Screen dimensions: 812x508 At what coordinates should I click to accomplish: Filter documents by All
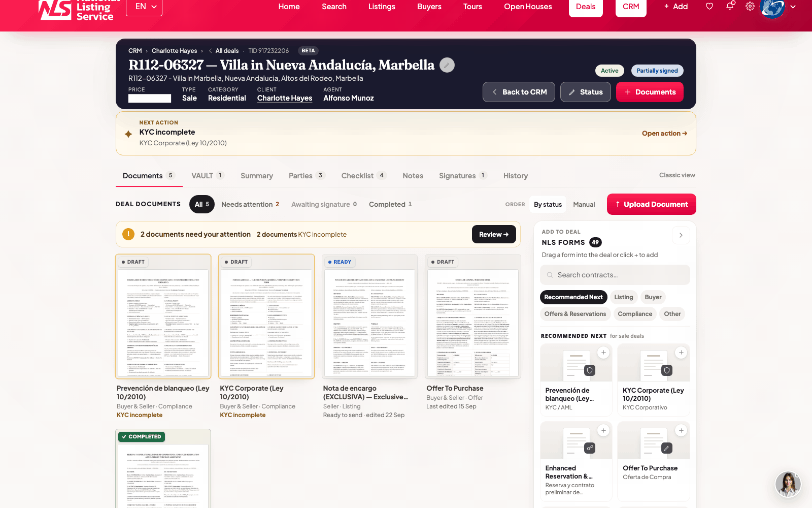tap(202, 204)
